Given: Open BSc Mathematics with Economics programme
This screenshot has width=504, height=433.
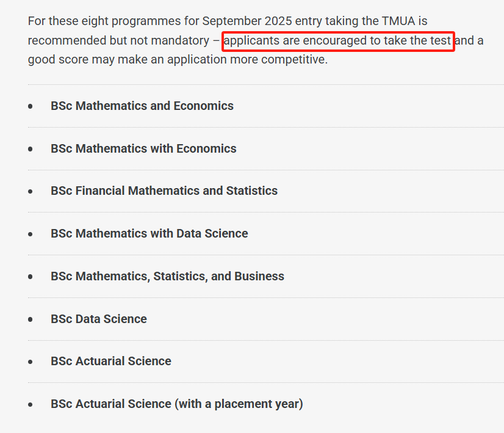Looking at the screenshot, I should point(143,148).
